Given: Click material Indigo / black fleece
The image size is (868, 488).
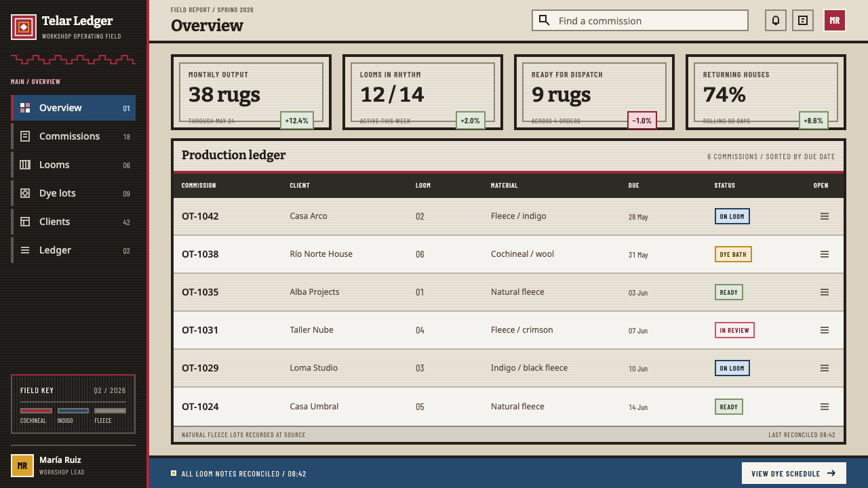Looking at the screenshot, I should point(529,368).
